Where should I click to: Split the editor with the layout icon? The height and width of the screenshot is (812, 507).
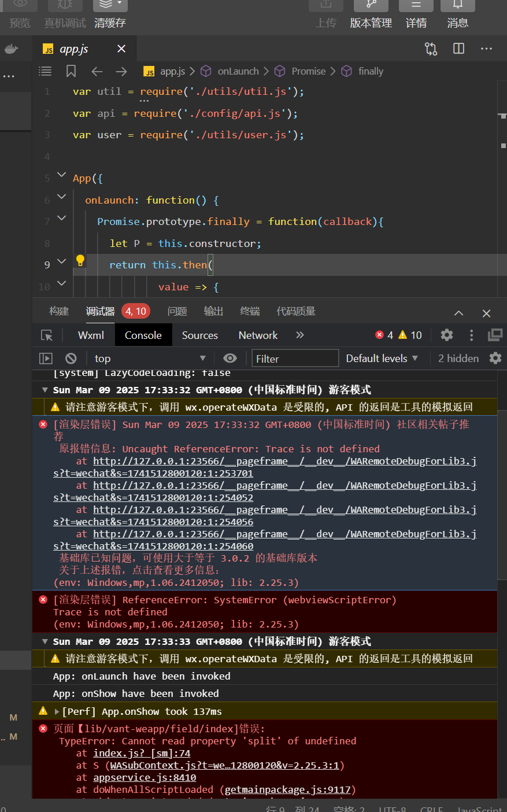pos(459,49)
